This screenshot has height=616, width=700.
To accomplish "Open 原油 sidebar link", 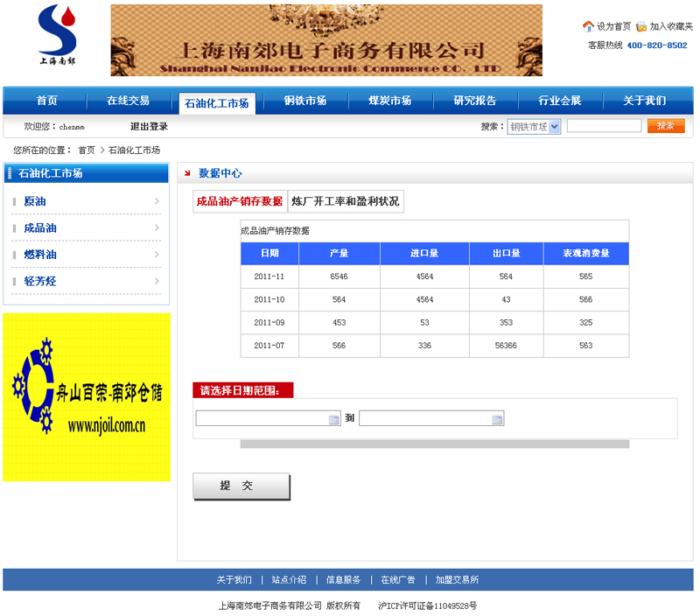I will point(35,201).
